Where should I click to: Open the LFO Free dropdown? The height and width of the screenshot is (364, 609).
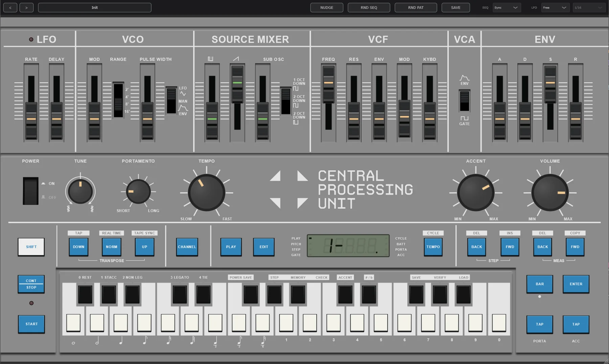coord(555,7)
